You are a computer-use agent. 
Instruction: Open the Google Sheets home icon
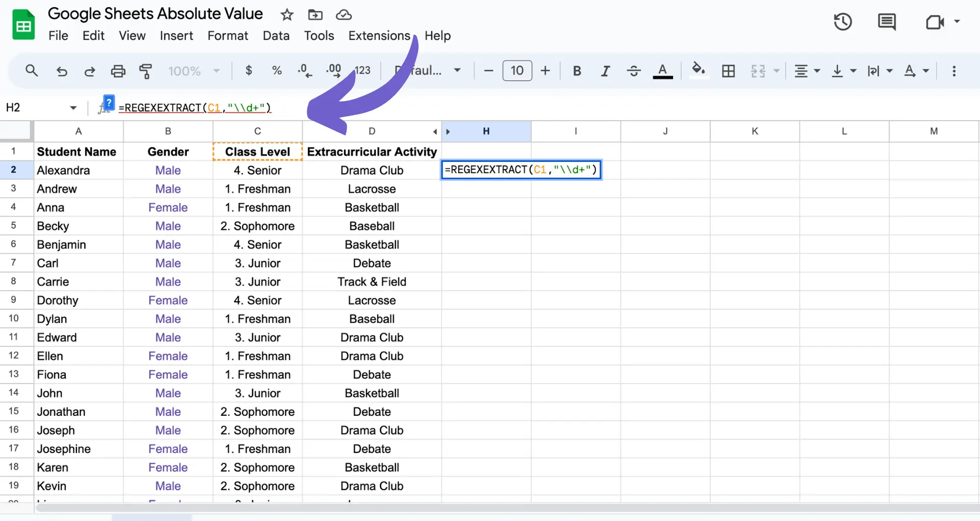pyautogui.click(x=23, y=25)
